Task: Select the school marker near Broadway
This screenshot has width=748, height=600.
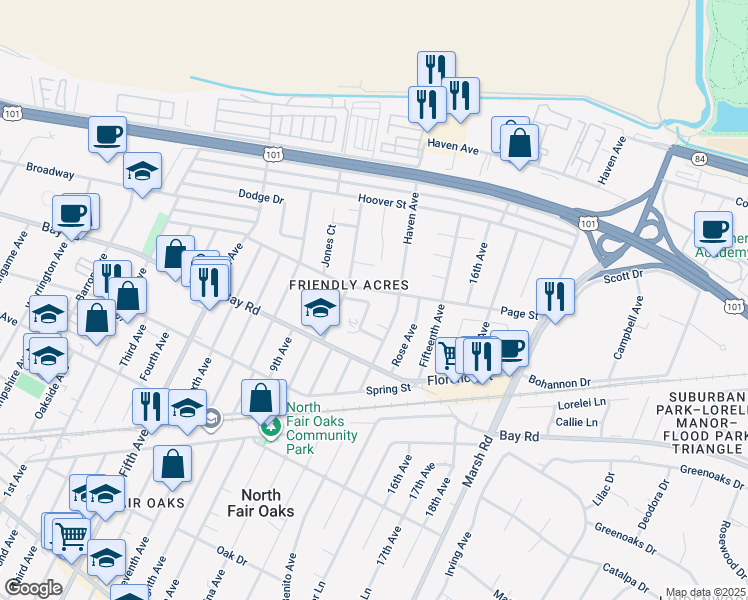Action: [x=142, y=172]
